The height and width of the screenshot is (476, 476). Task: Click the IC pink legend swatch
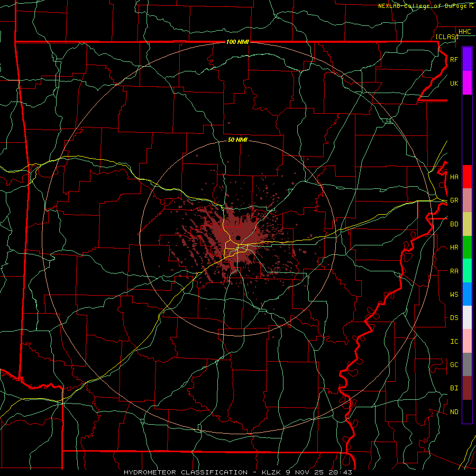tap(467, 341)
